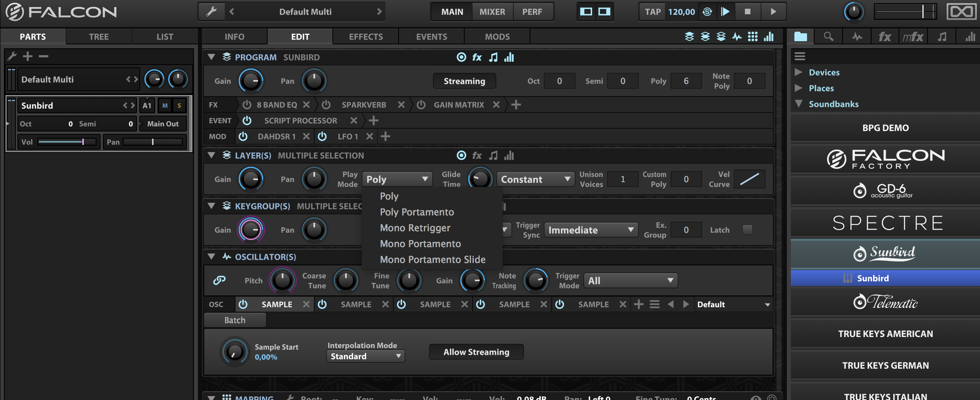Go to previous oscillator preset arrow
The image size is (980, 400).
click(x=670, y=304)
